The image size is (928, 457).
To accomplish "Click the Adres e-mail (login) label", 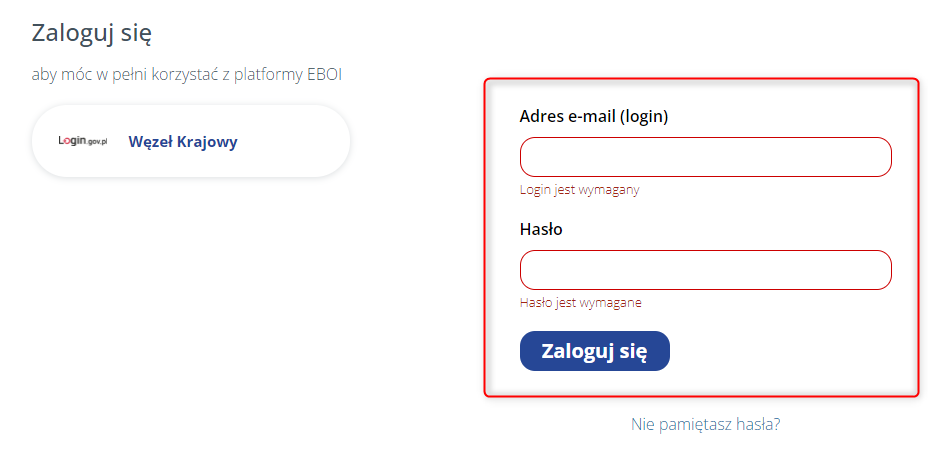I will click(x=594, y=116).
